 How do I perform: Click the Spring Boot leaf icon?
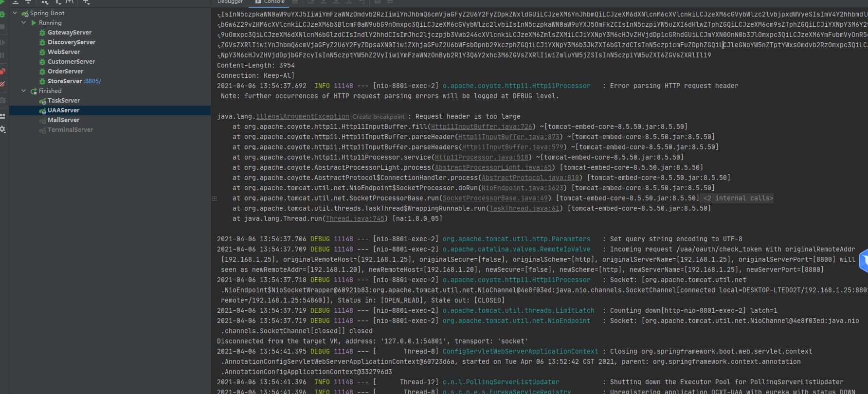[x=25, y=14]
